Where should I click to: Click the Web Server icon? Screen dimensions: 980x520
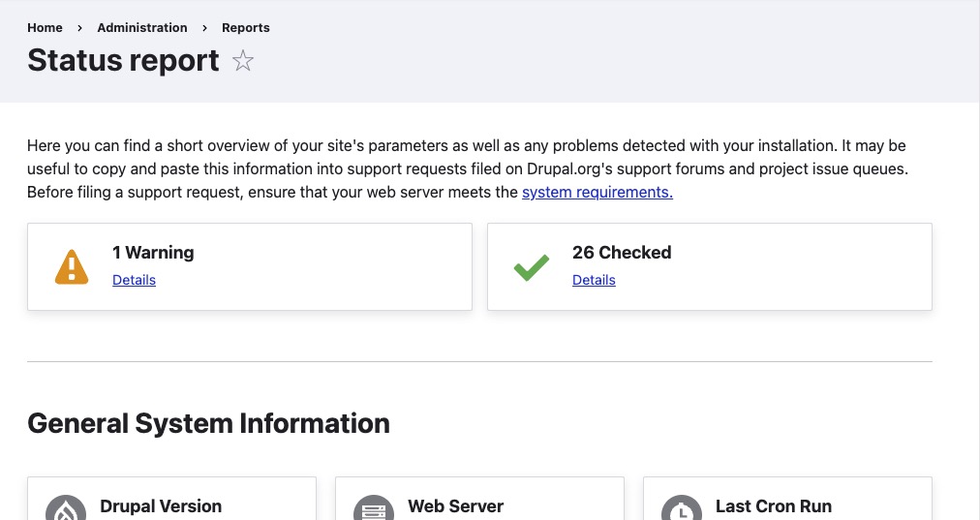(374, 507)
